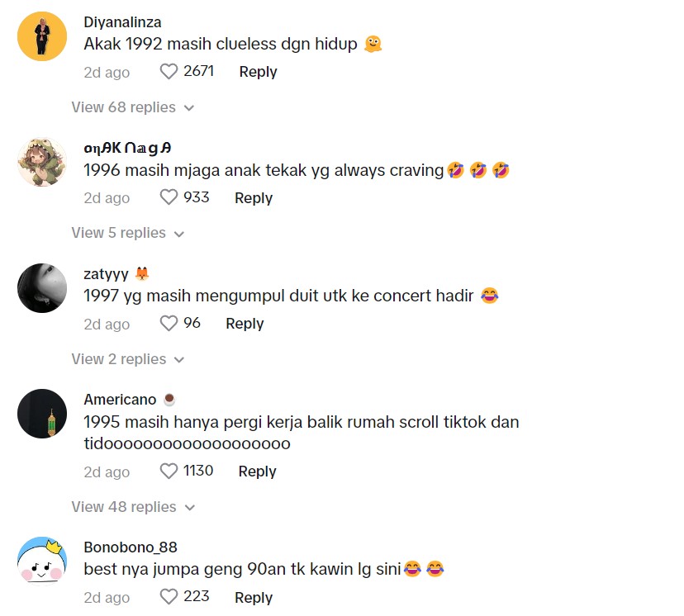Open Americano's lantern avatar
Image resolution: width=684 pixels, height=616 pixels.
point(42,414)
